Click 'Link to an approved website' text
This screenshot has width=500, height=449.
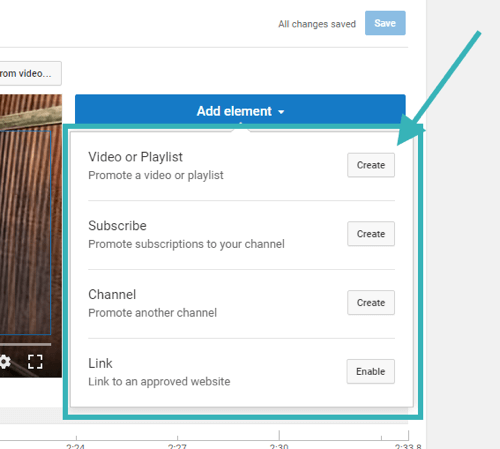click(159, 382)
